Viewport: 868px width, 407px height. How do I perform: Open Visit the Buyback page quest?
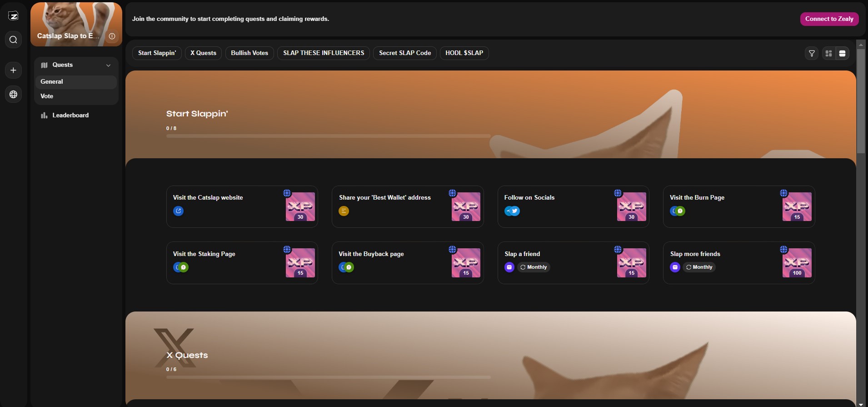click(408, 263)
